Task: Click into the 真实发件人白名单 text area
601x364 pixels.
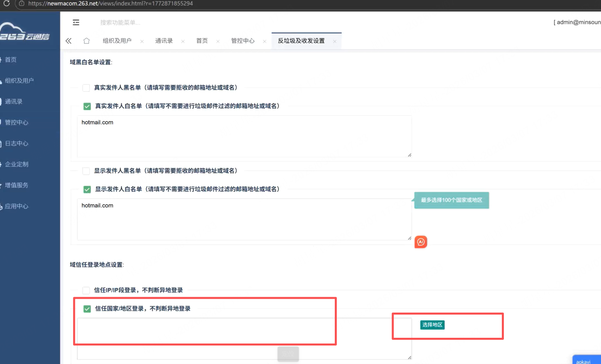Action: point(244,136)
